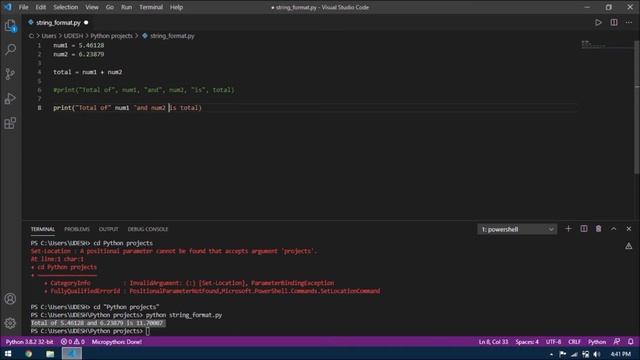
Task: Click terminal output line 'Total of 5.46128'
Action: 98,323
